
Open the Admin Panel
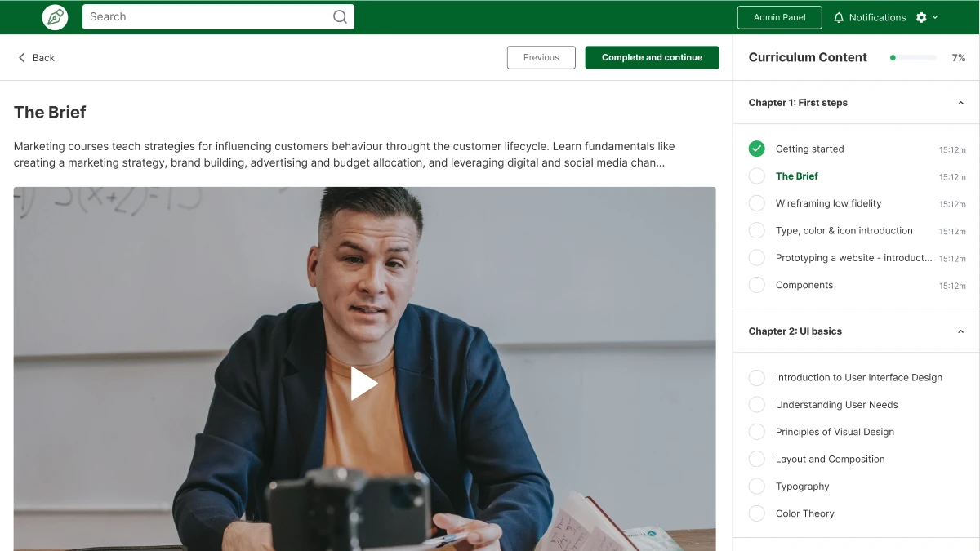(779, 17)
